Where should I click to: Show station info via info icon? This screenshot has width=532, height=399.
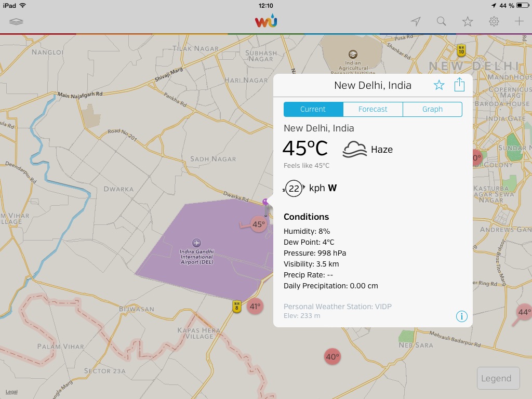461,316
